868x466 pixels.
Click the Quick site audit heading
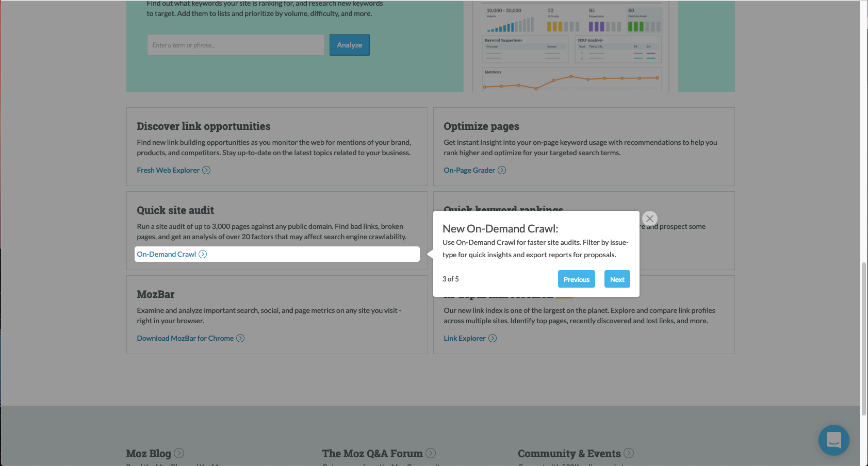coord(175,210)
